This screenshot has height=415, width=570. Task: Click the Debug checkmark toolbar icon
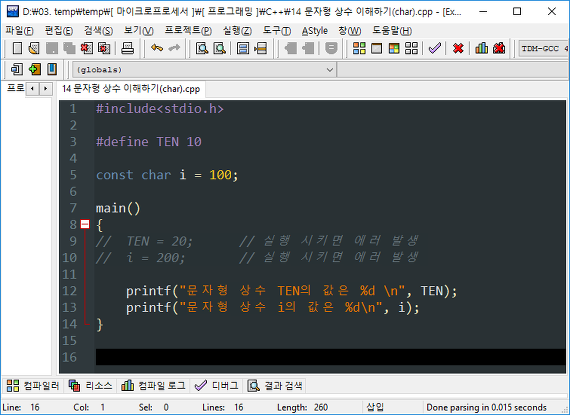(435, 48)
